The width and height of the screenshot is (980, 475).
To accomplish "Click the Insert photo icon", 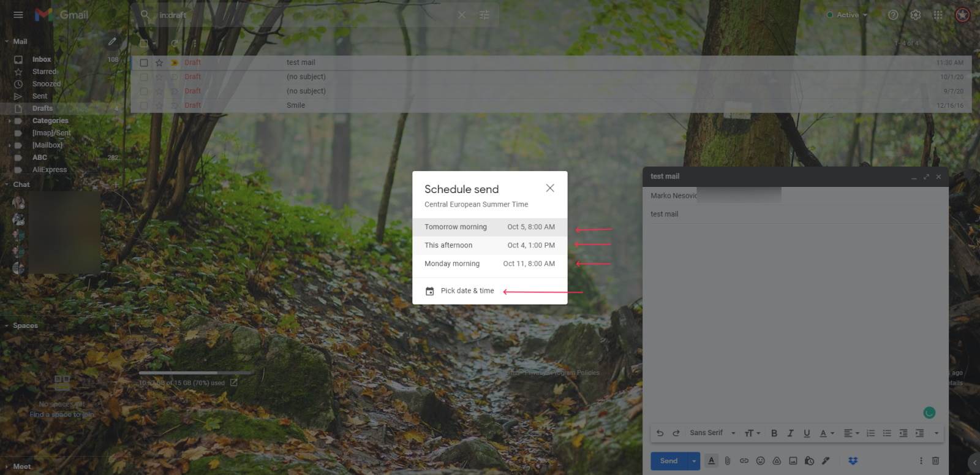I will click(x=793, y=460).
